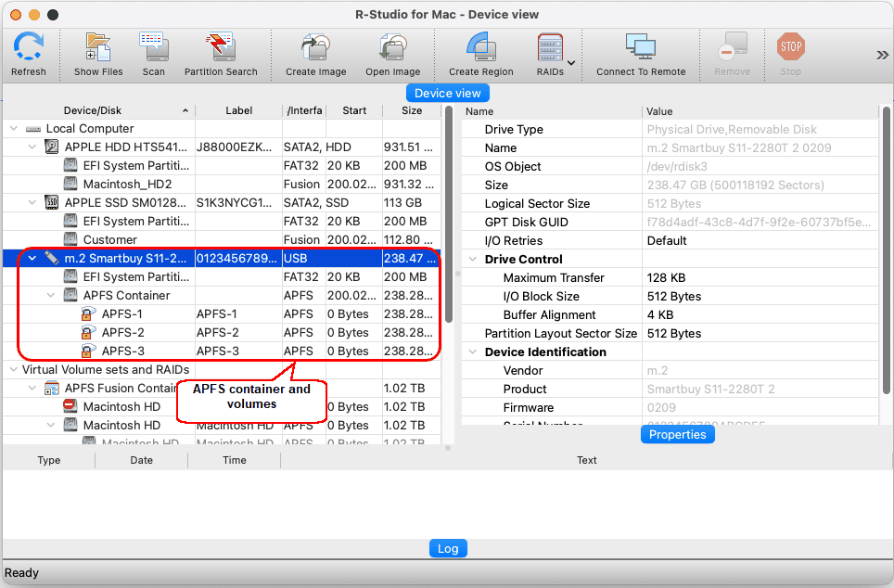Hit the Stop sign toolbar icon
This screenshot has height=588, width=894.
791,46
